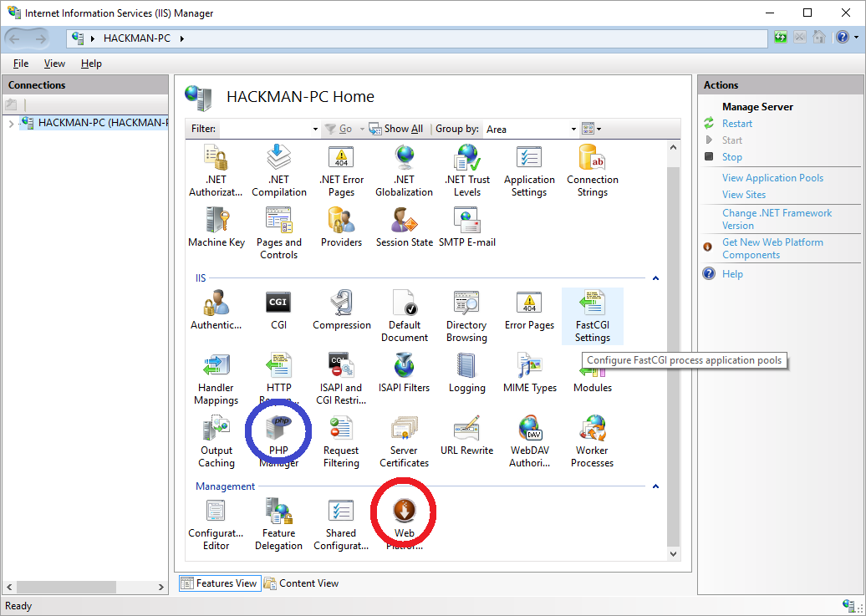Open Session State settings
This screenshot has width=866, height=616.
(x=405, y=227)
